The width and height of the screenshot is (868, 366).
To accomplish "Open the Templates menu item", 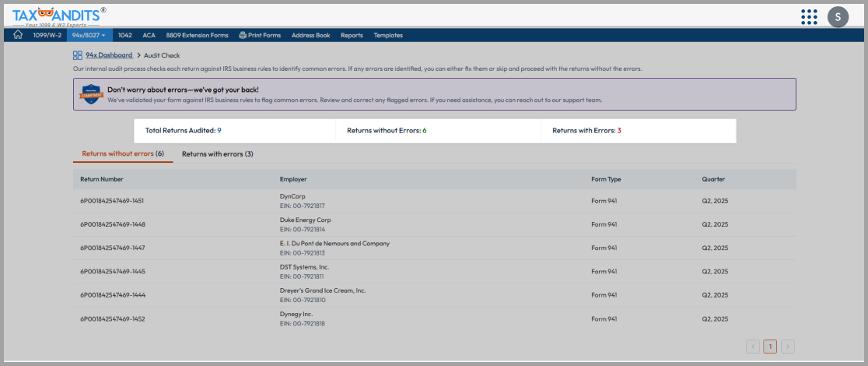I will (x=388, y=35).
